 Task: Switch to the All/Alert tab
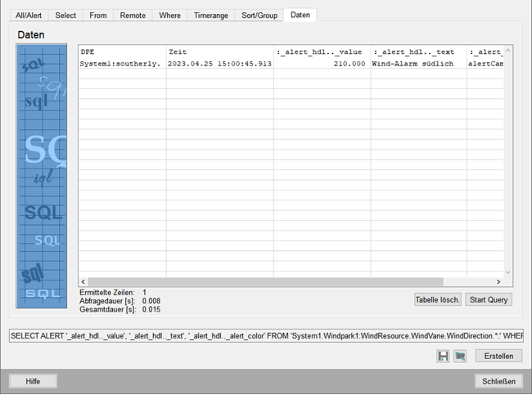tap(29, 15)
